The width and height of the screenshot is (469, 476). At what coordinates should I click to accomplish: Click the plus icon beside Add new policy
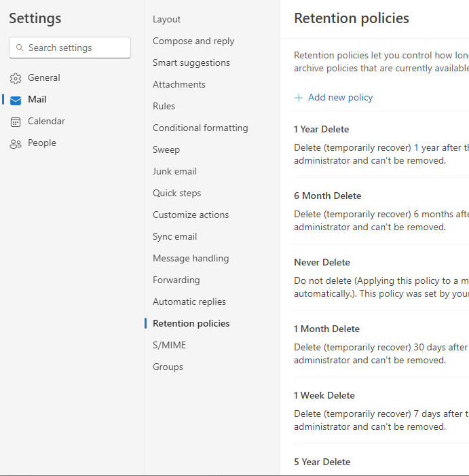(299, 98)
